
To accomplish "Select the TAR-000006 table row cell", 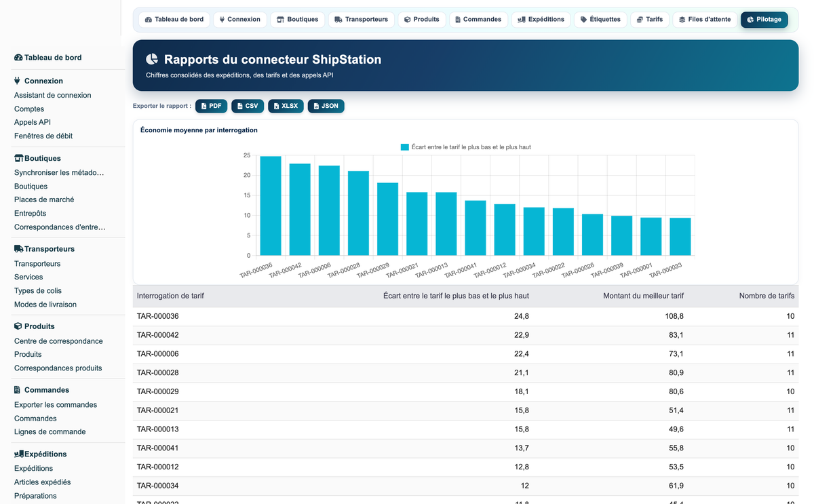I will tap(157, 354).
